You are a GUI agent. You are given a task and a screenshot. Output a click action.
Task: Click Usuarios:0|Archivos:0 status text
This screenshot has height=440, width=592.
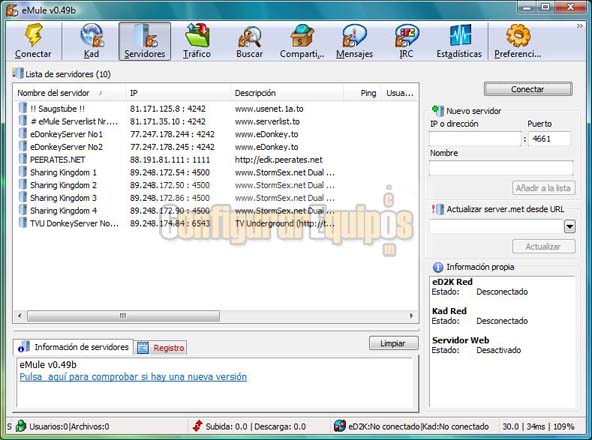point(69,426)
